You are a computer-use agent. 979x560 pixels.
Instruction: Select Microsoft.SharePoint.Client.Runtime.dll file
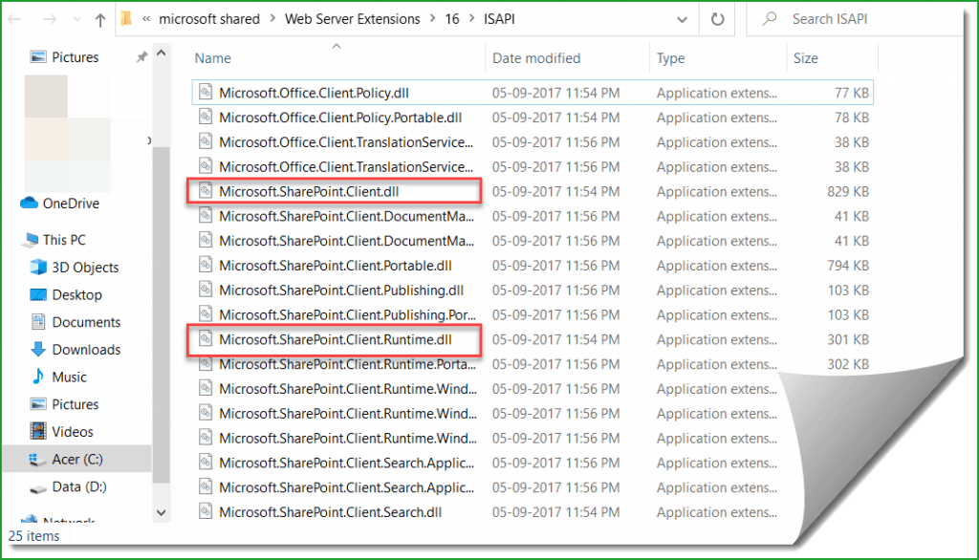336,339
